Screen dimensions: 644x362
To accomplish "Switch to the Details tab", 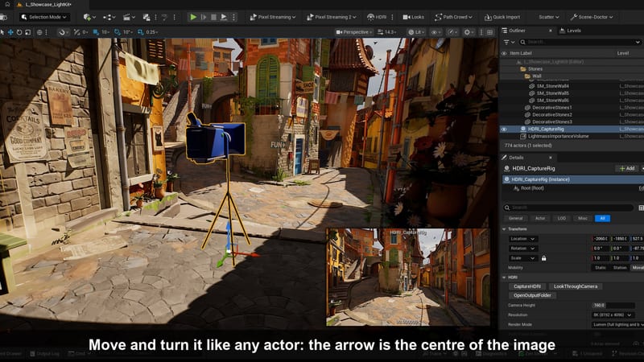I will pyautogui.click(x=516, y=158).
